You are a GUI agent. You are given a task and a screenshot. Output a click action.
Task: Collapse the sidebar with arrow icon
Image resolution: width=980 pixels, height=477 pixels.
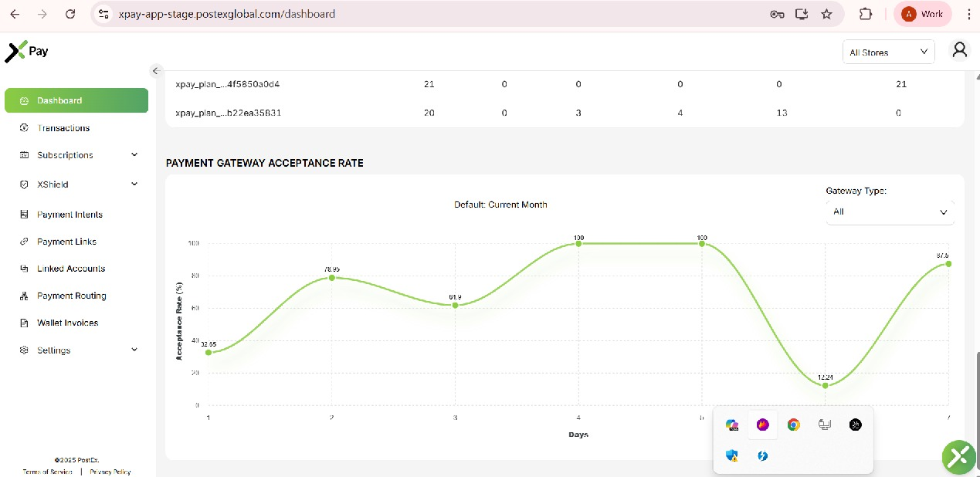[155, 70]
